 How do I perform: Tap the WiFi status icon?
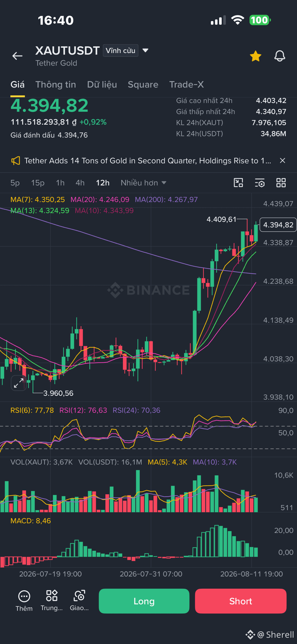point(237,20)
